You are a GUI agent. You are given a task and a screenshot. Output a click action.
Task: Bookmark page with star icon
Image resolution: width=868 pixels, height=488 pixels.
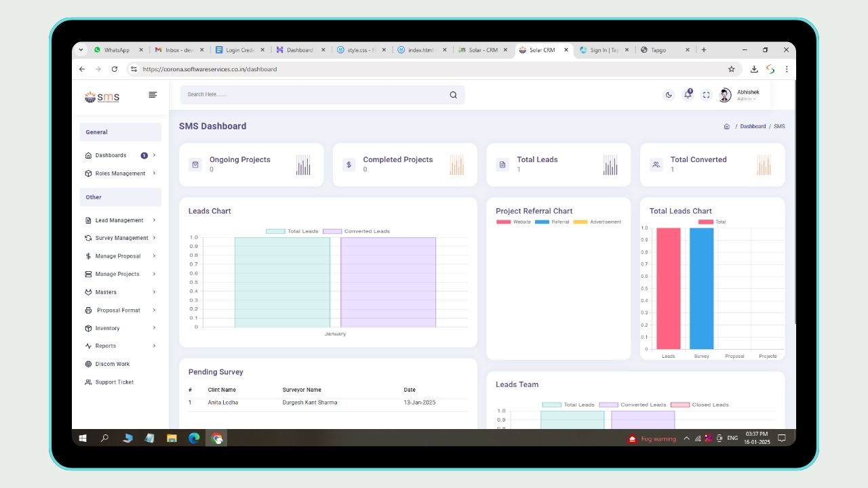click(x=731, y=69)
